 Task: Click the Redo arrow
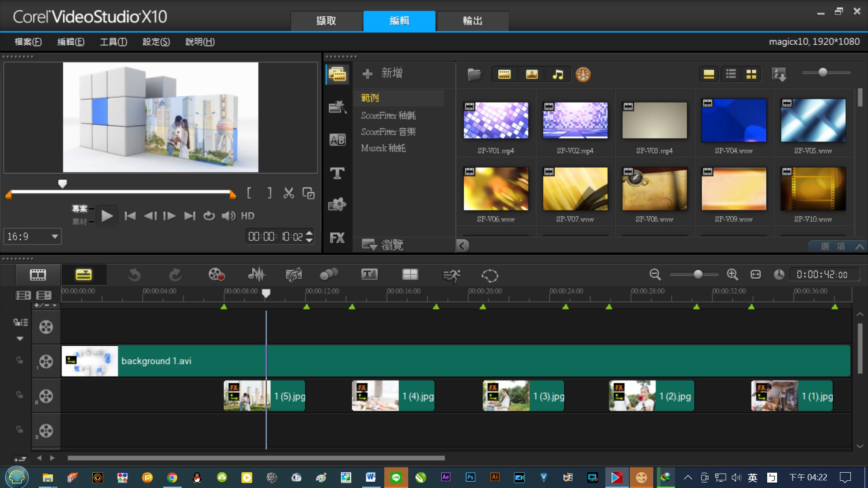tap(175, 275)
